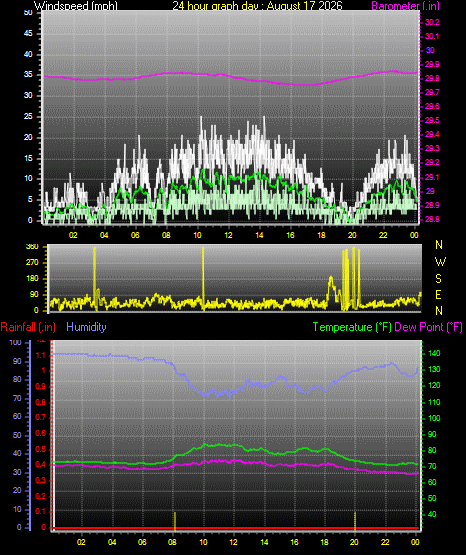
Task: Click wind direction axis value "180"
Action: 32,279
